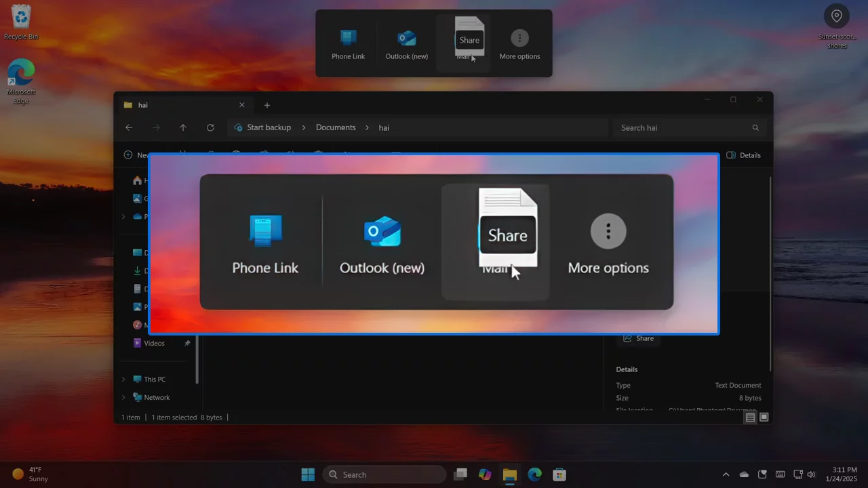Unpin Videos using its pin icon
This screenshot has height=488, width=868.
coord(187,343)
